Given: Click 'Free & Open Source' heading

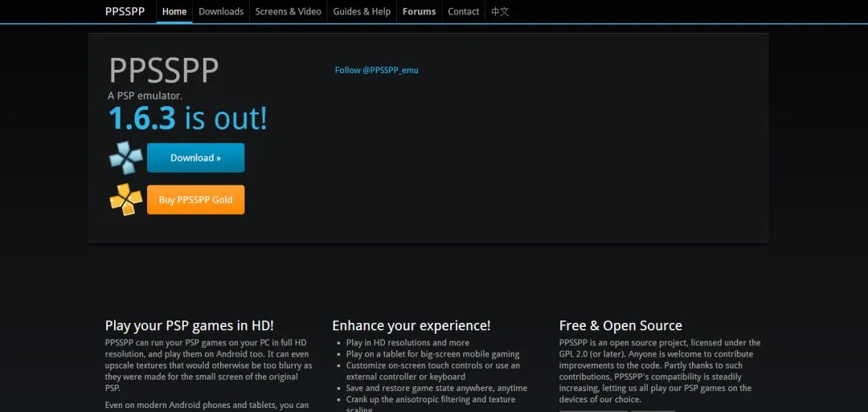Looking at the screenshot, I should tap(620, 326).
